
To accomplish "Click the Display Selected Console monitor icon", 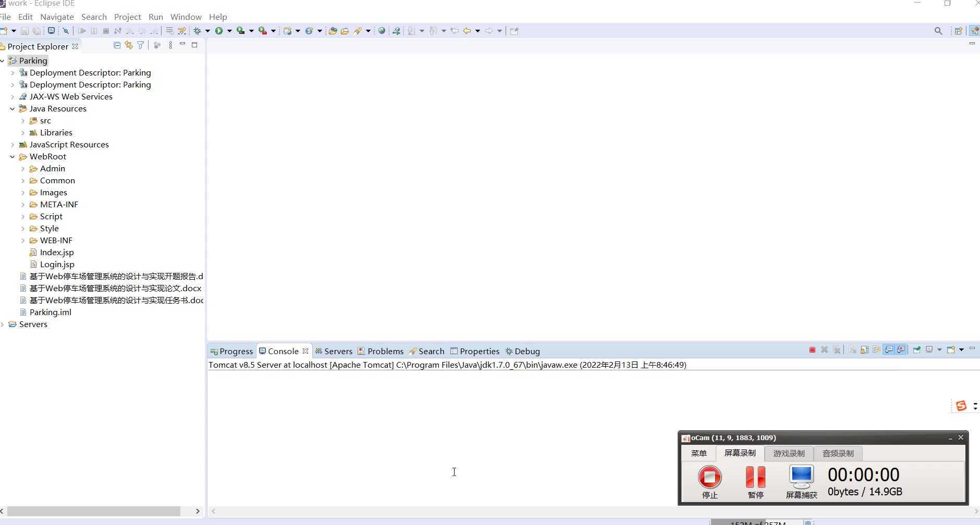I will pyautogui.click(x=929, y=349).
